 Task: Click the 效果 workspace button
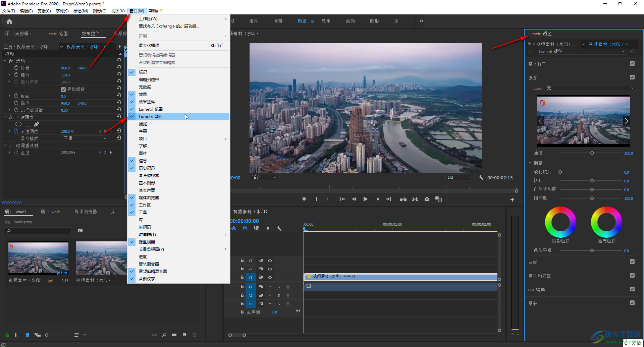pyautogui.click(x=326, y=21)
